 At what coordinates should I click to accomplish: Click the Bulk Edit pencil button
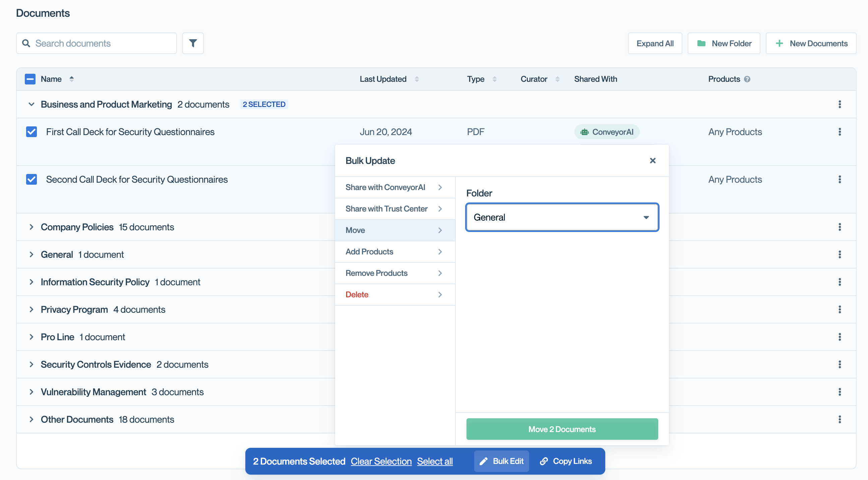tap(501, 461)
